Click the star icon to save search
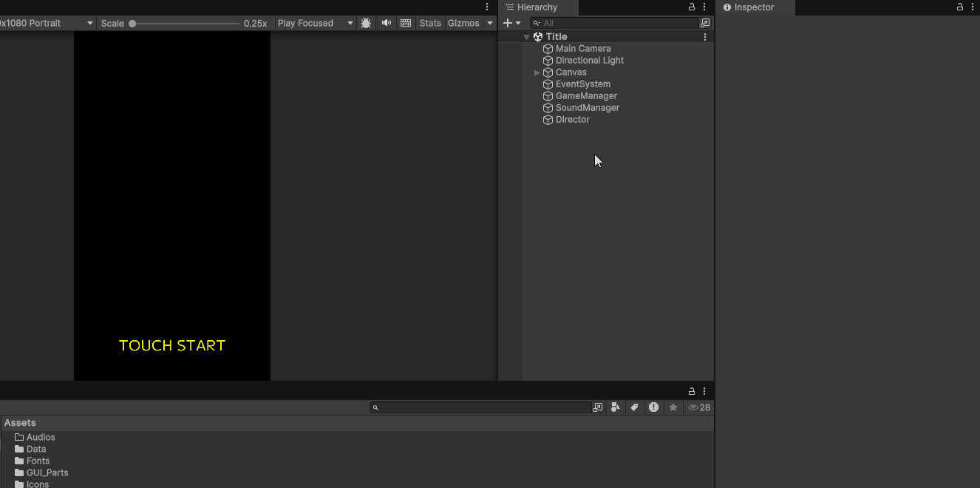This screenshot has height=488, width=980. coord(673,407)
